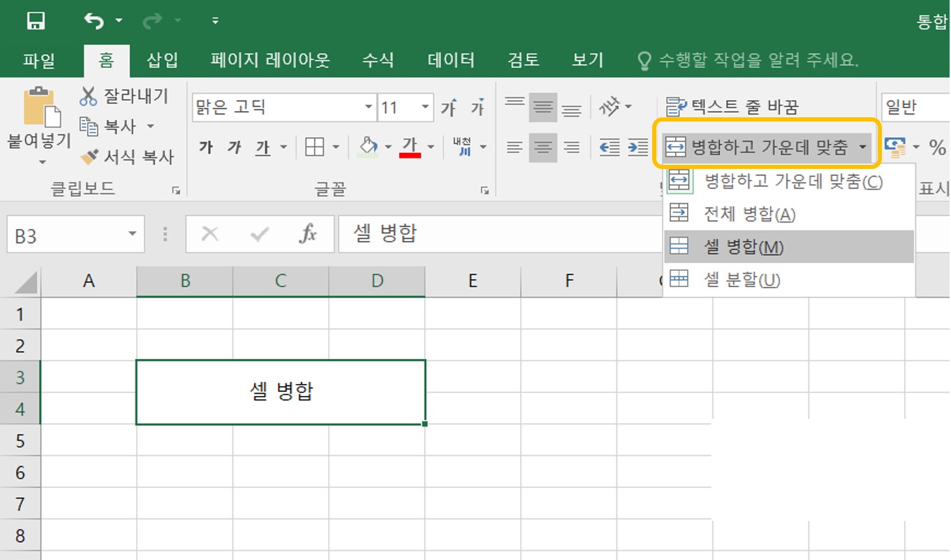Image resolution: width=951 pixels, height=560 pixels.
Task: Select the 서식 복사 format painter
Action: point(126,157)
